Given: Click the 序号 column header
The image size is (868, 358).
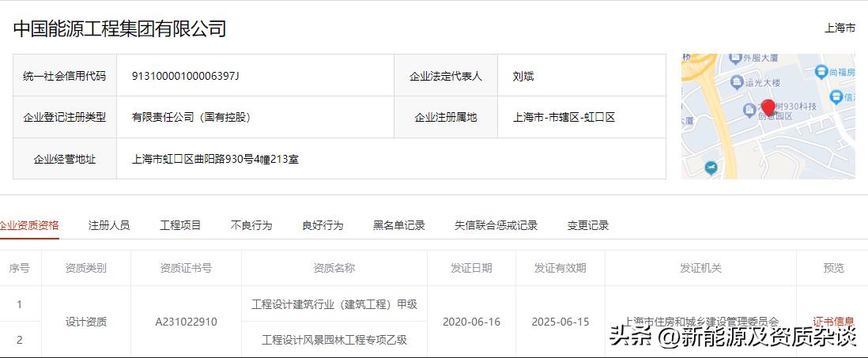Looking at the screenshot, I should click(20, 268).
